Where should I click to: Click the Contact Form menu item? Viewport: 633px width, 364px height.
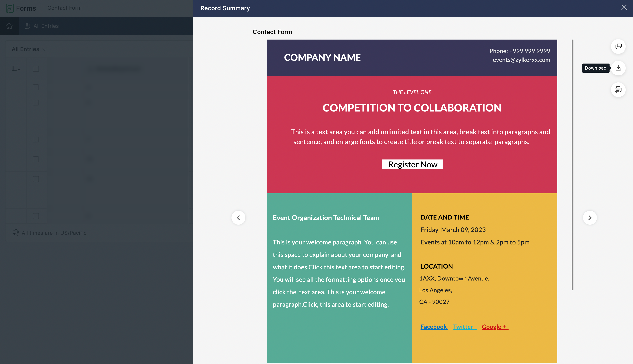coord(64,8)
